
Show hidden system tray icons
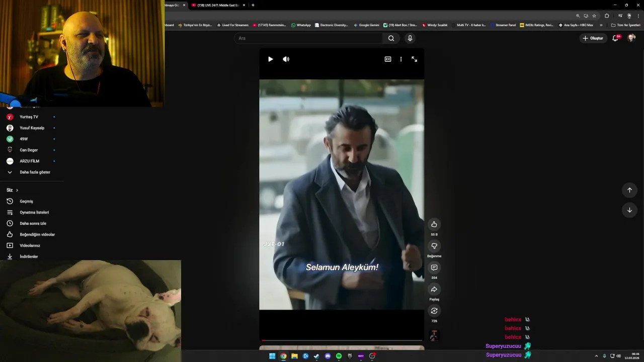(596, 356)
